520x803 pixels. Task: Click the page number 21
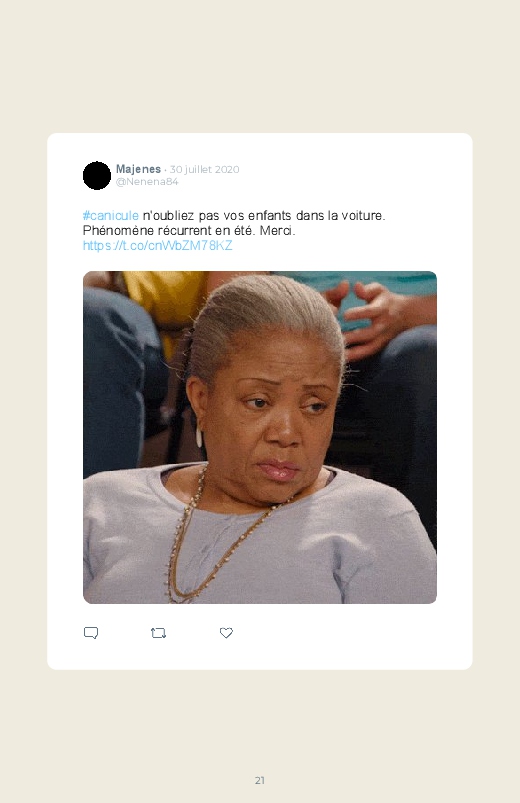point(260,780)
